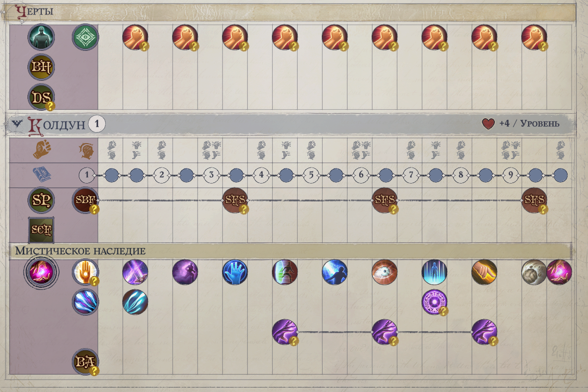Screen dimensions: 588x392
Task: Click the level 5 marker on spell track
Action: pos(311,175)
